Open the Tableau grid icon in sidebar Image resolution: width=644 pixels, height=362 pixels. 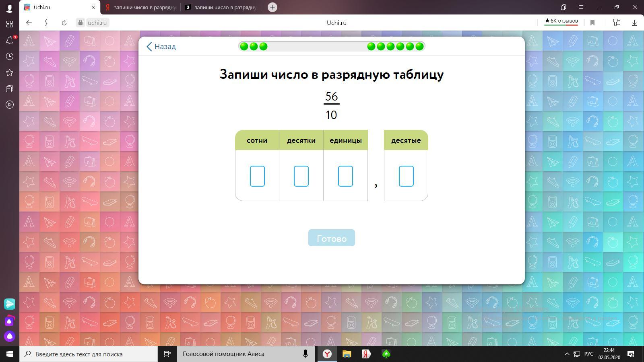[x=10, y=24]
